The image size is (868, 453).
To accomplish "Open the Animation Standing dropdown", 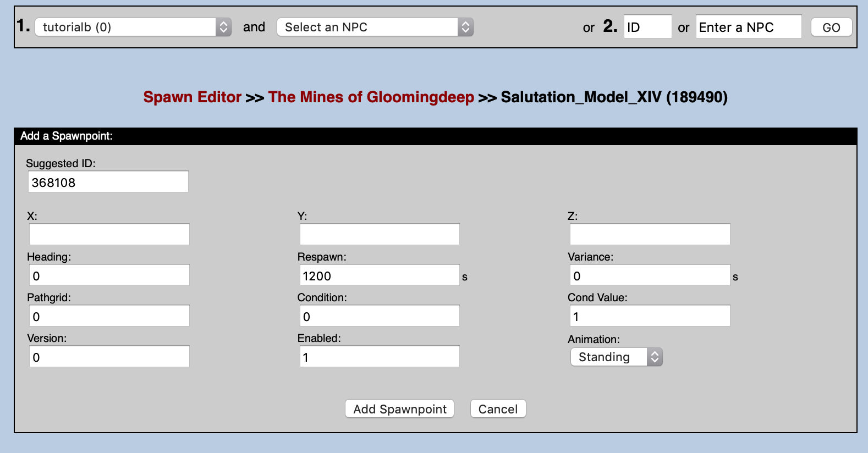I will tap(616, 357).
